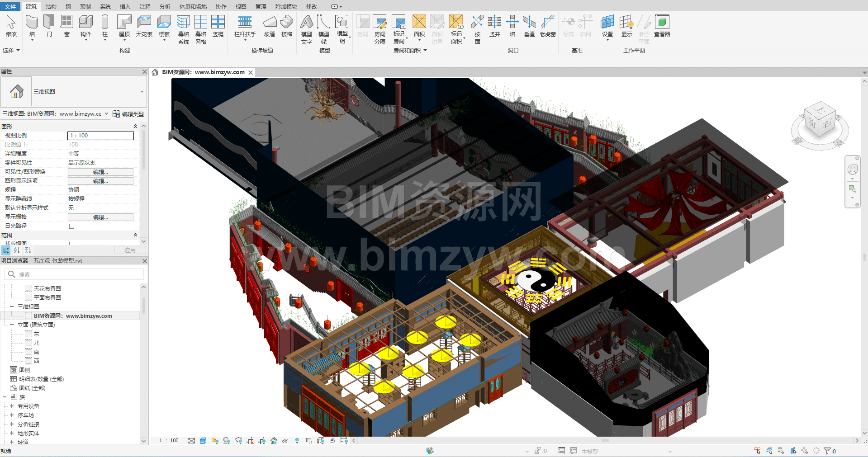Select the Ceiling (天花板) tool
This screenshot has width=868, height=457.
pos(144,26)
